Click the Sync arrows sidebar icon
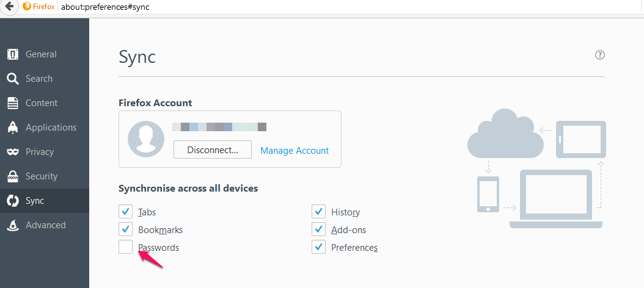The height and width of the screenshot is (288, 644). [x=13, y=201]
